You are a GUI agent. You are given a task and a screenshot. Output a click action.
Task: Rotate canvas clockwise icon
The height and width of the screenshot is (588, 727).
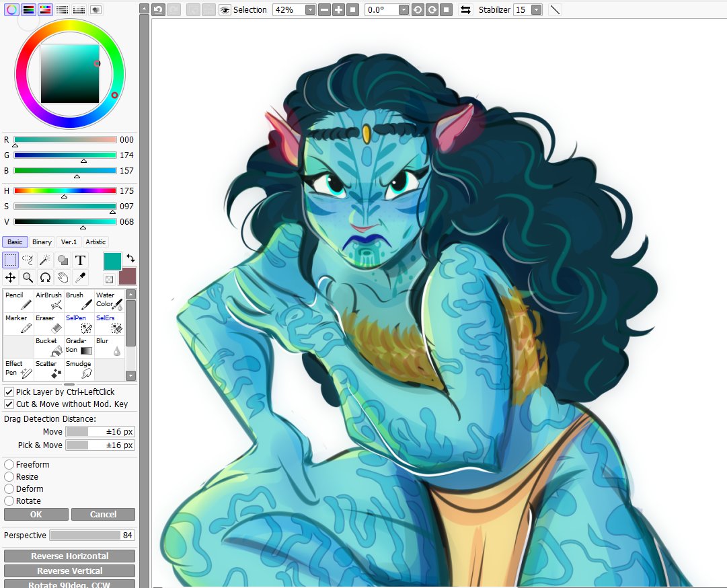pyautogui.click(x=432, y=9)
